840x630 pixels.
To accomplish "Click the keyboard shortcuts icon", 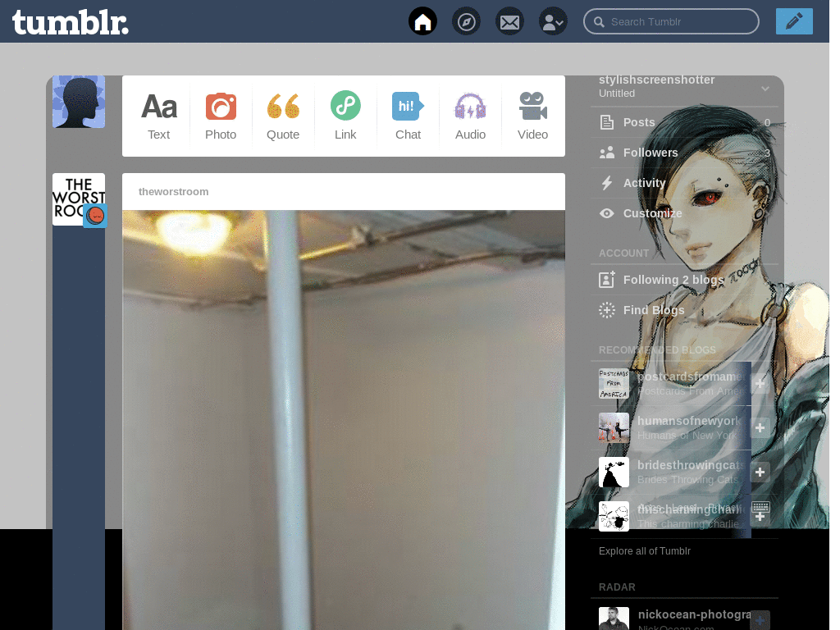I will [x=760, y=506].
